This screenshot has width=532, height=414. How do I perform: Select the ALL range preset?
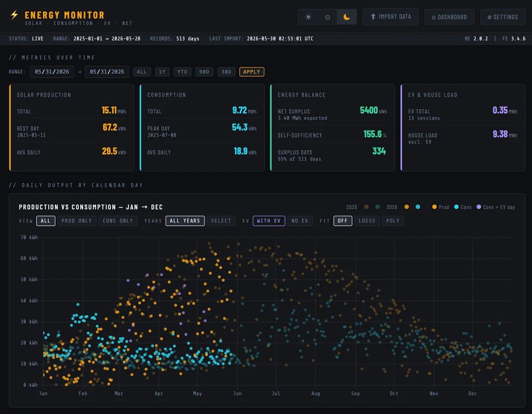pos(142,72)
